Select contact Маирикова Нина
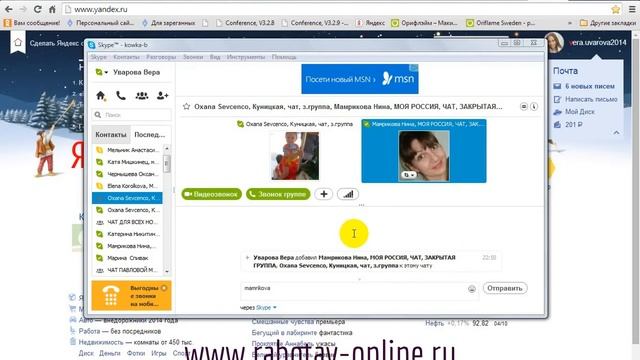Viewport: 640px width, 360px height. [x=127, y=246]
